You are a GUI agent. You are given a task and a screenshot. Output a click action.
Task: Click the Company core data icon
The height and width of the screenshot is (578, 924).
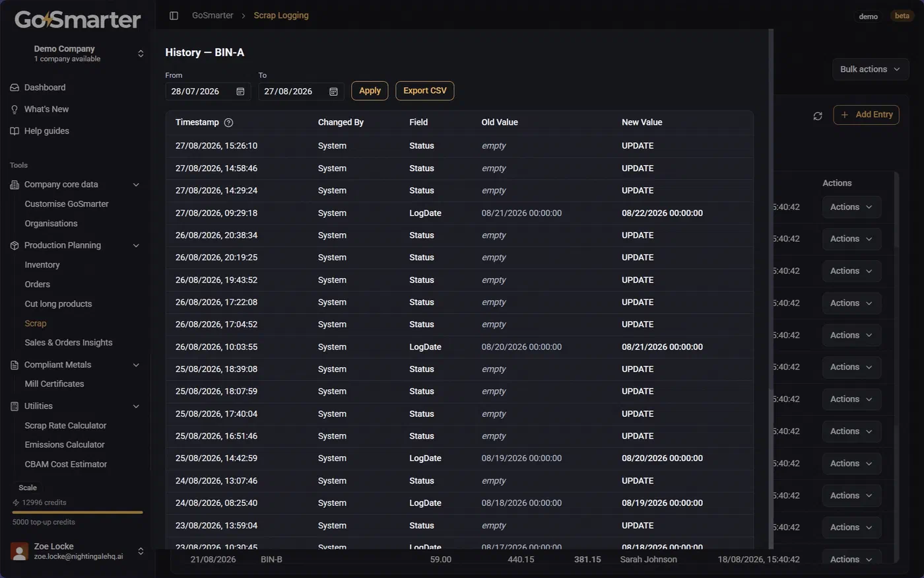[x=15, y=184]
